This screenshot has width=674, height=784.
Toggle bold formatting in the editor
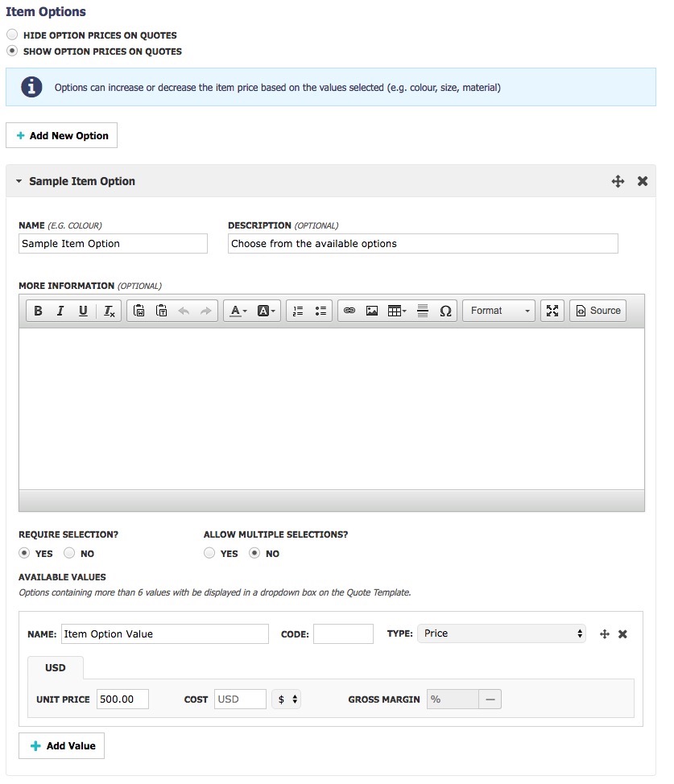tap(38, 311)
